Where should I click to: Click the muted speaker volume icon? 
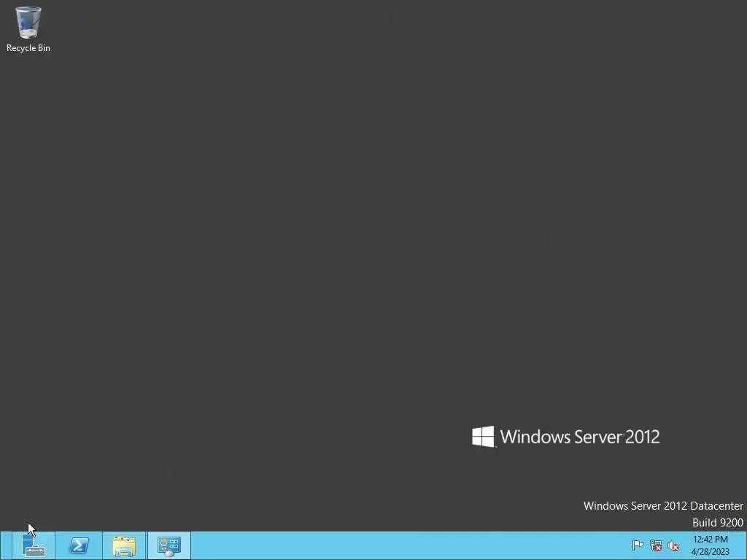tap(673, 545)
